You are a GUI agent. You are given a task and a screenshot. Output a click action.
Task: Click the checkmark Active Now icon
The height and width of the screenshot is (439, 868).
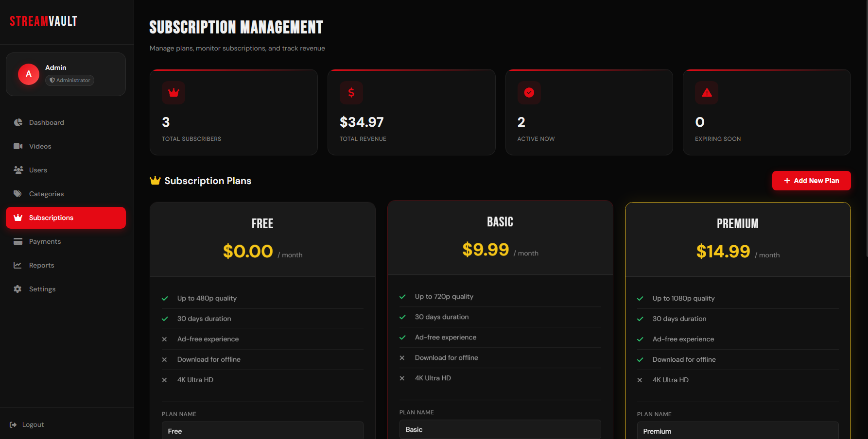coord(529,93)
